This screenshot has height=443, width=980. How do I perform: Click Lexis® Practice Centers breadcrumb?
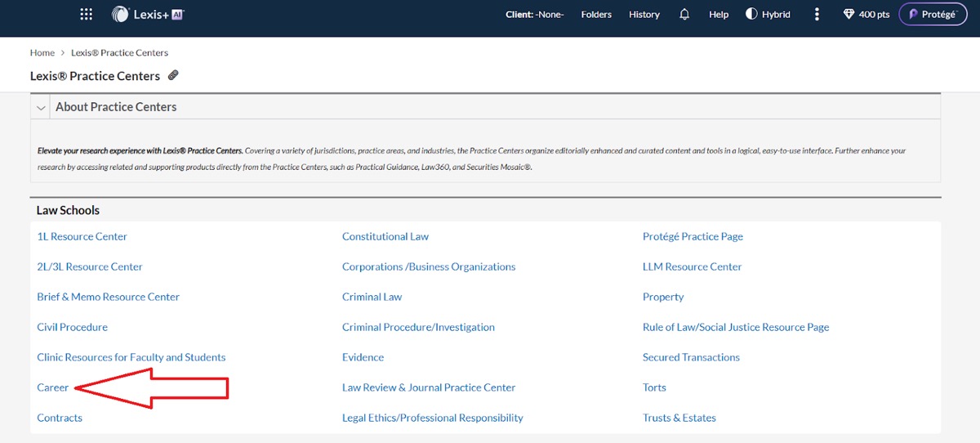(118, 52)
